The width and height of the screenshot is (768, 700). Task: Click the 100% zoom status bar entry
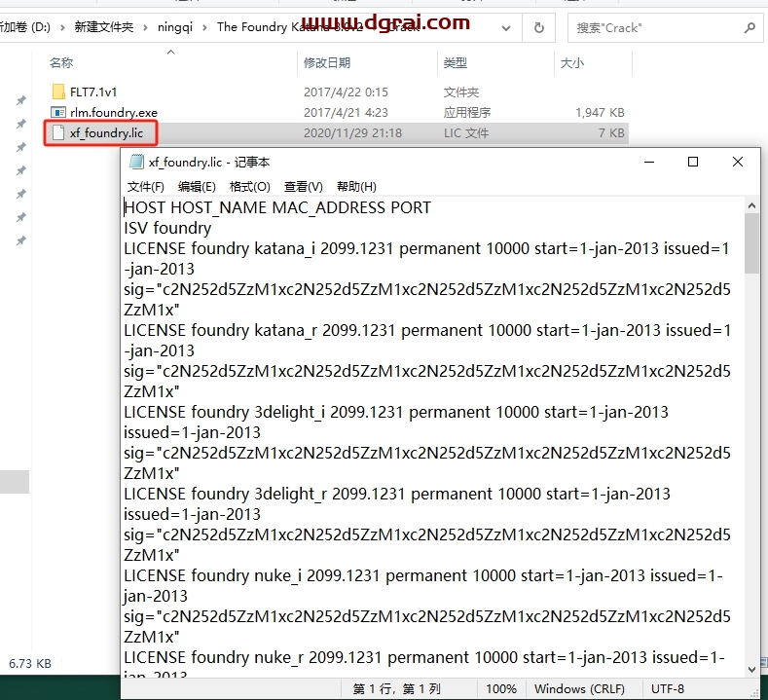(501, 688)
